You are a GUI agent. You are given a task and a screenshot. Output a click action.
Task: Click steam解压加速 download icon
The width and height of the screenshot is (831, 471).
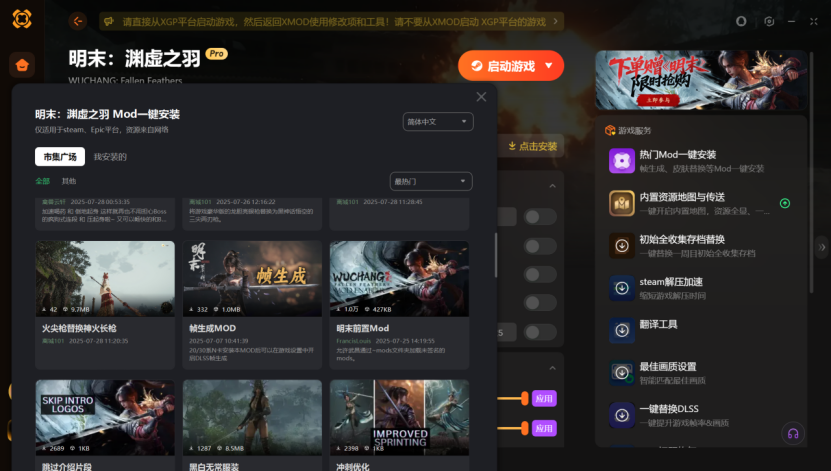pos(622,288)
